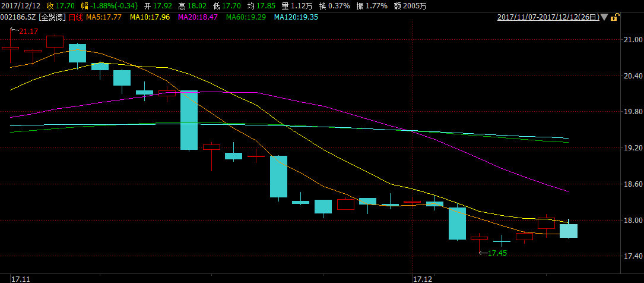
Task: Click the cyan MA120:19.35 indicator label
Action: (x=296, y=17)
